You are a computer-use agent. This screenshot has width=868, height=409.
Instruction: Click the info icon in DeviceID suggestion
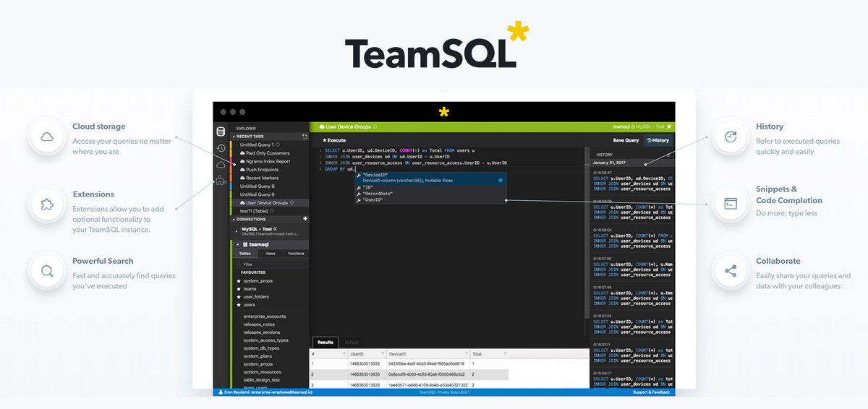[501, 179]
